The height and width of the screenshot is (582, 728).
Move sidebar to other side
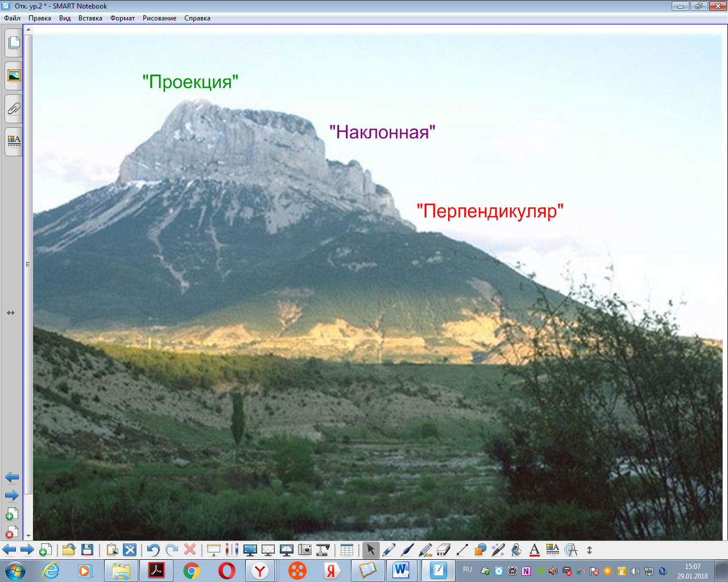click(11, 313)
